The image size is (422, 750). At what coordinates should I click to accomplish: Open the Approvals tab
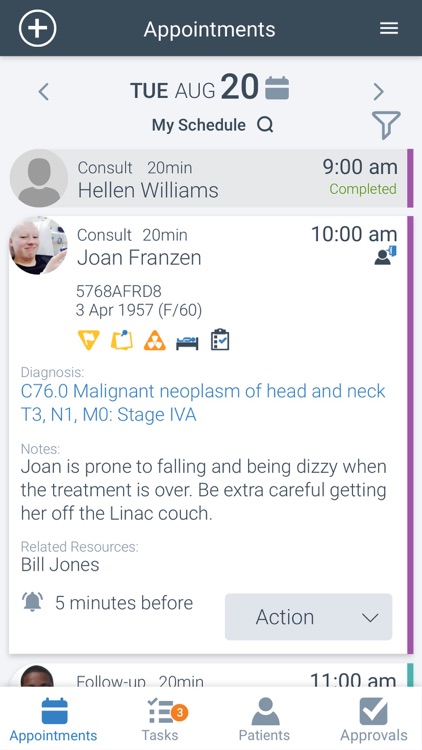click(374, 719)
